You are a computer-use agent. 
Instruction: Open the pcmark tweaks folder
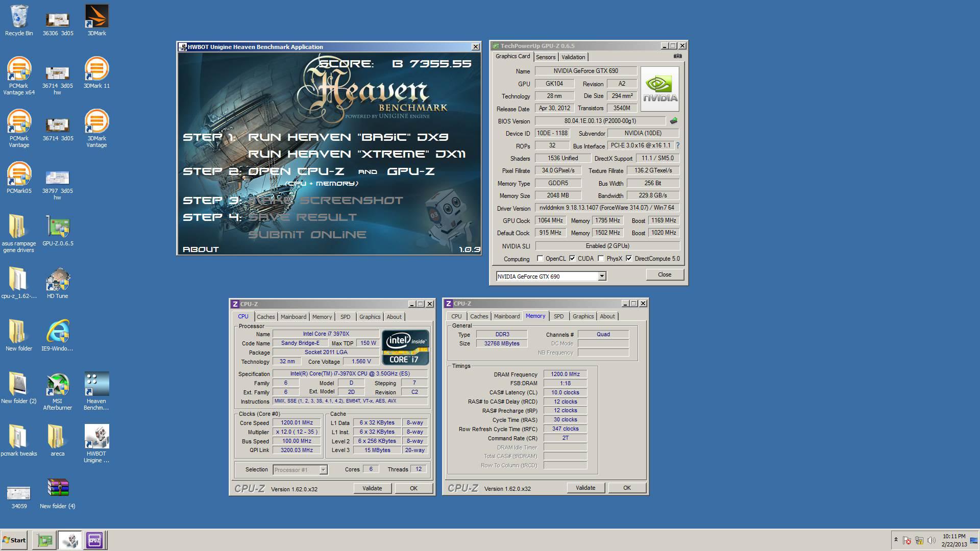click(19, 441)
